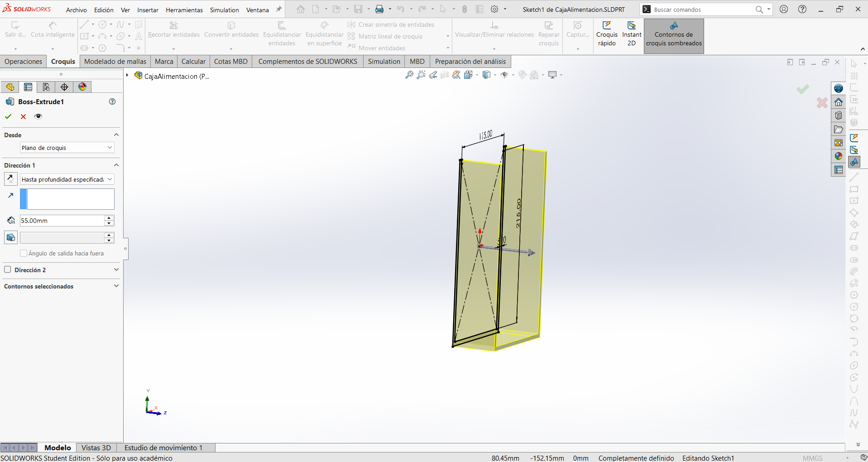Switch to Estudio de movimiento 1 tab

click(x=163, y=448)
